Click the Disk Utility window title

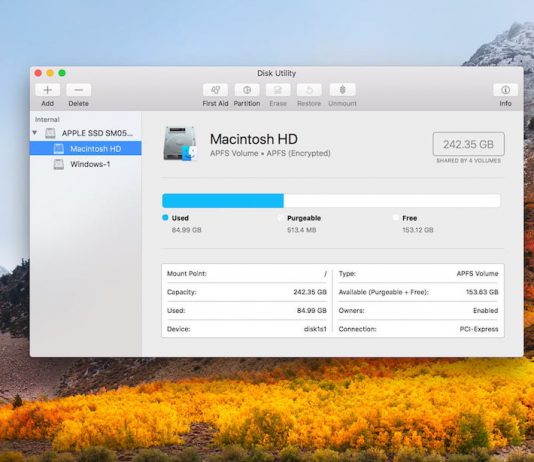(277, 73)
